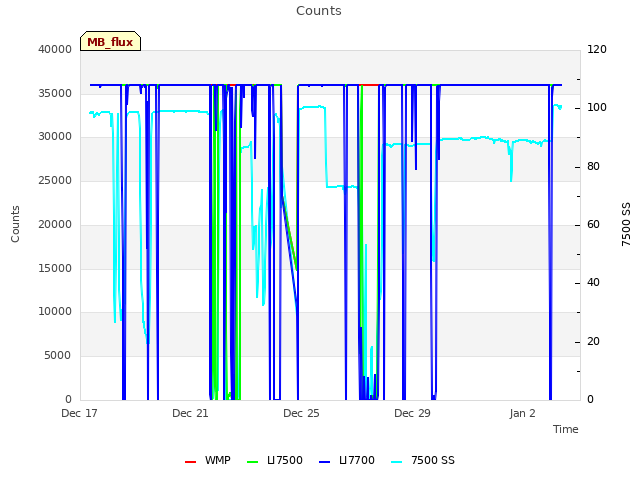Click the left Counts axis title
This screenshot has width=640, height=480.
click(x=15, y=224)
